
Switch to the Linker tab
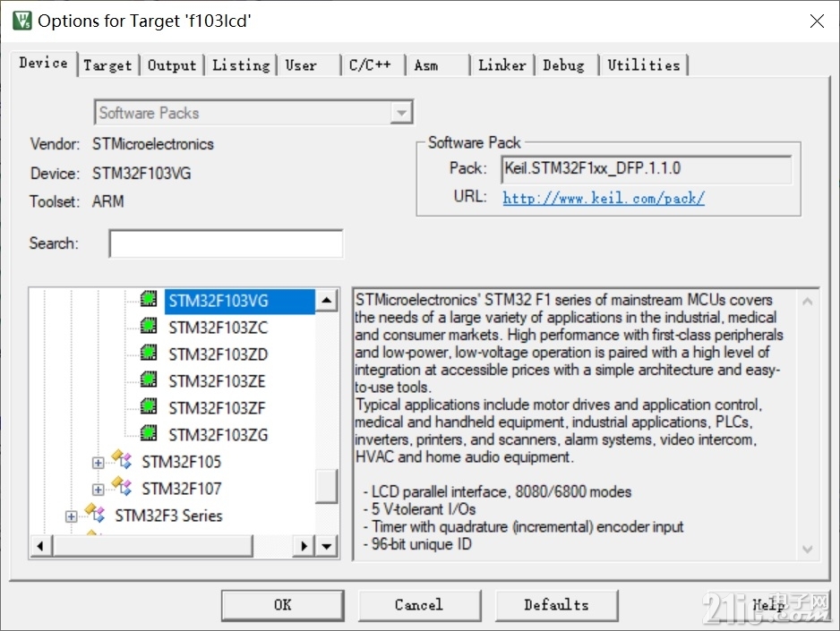[x=502, y=65]
